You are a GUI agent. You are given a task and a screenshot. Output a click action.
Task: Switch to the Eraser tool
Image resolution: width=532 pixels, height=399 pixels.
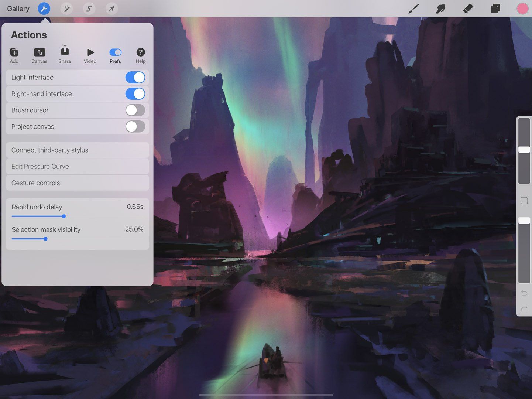tap(468, 8)
